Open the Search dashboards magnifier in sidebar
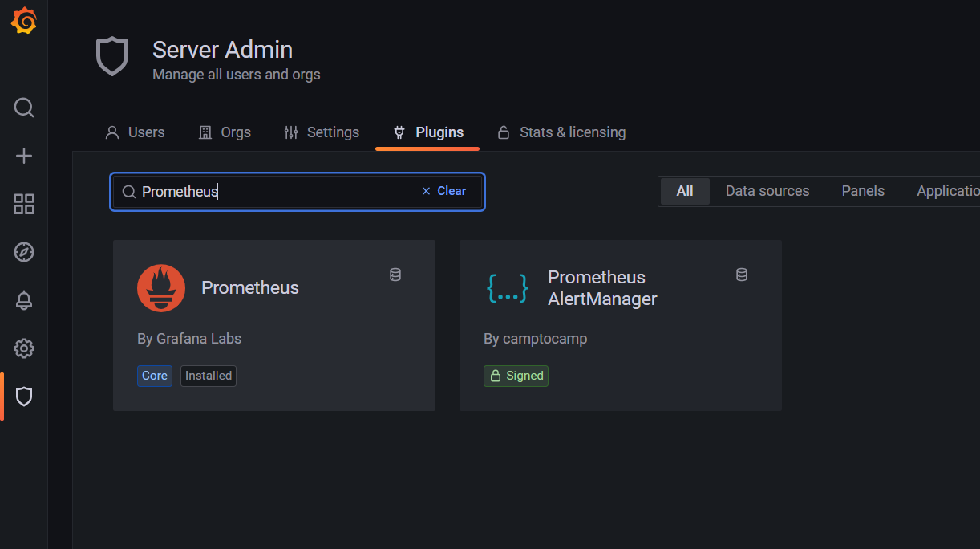 24,108
